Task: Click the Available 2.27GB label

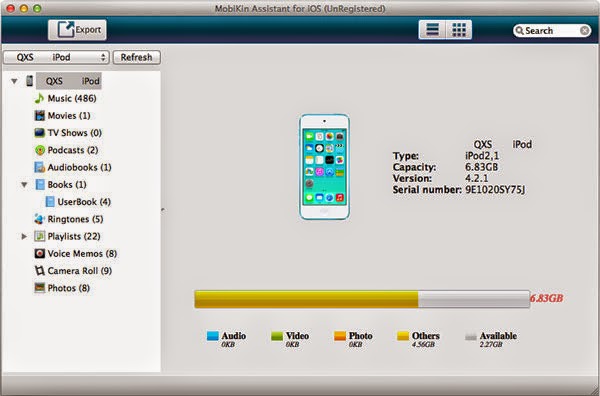Action: pos(491,344)
